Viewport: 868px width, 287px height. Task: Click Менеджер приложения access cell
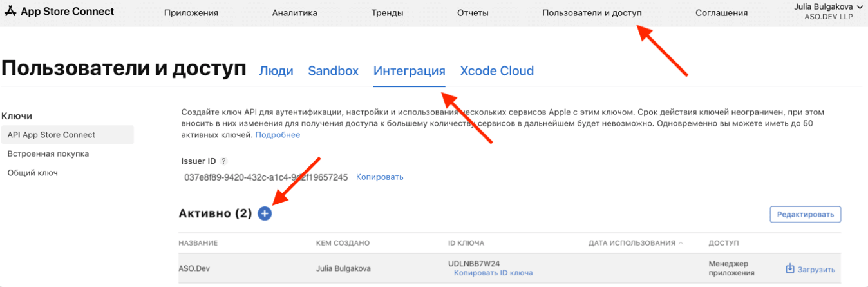(x=731, y=268)
